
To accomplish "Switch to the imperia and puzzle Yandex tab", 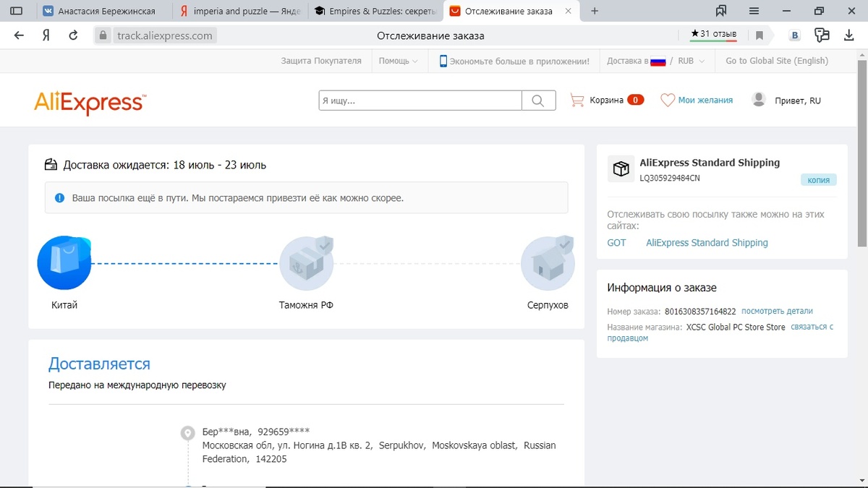I will pos(240,11).
